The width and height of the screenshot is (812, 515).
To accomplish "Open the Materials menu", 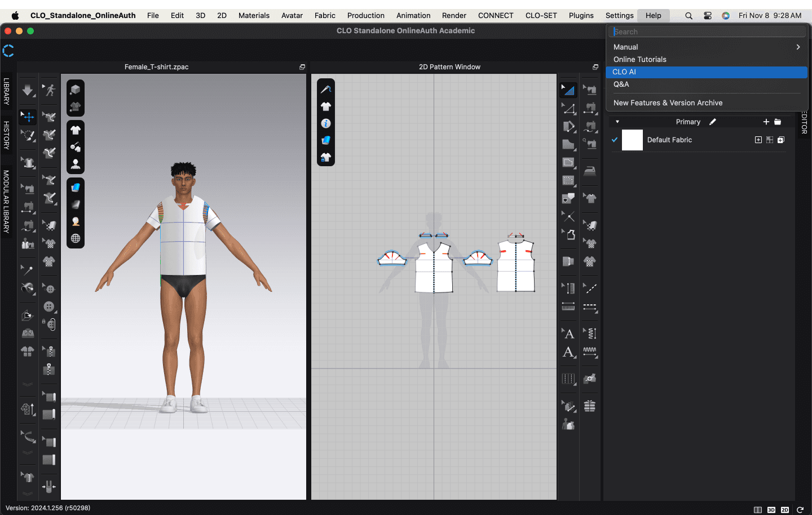I will (254, 15).
